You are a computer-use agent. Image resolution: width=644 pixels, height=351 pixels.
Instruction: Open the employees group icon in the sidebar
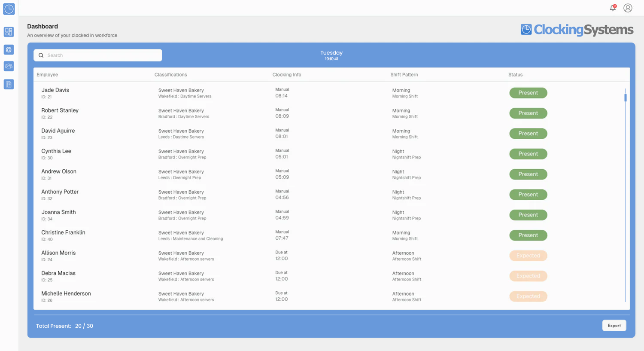(9, 66)
